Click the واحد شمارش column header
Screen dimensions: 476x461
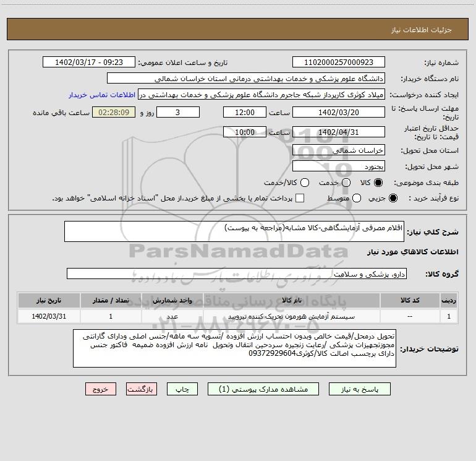172,301
